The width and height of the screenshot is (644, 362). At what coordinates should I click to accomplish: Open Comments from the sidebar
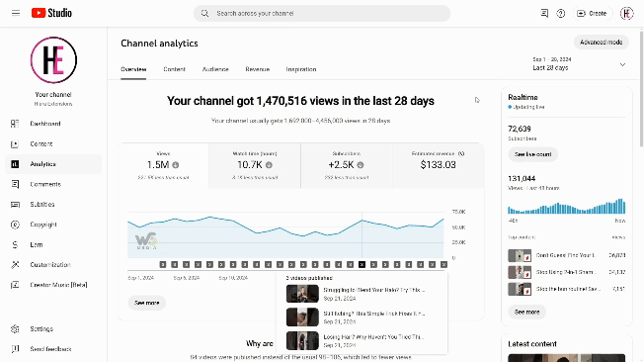tap(53, 184)
